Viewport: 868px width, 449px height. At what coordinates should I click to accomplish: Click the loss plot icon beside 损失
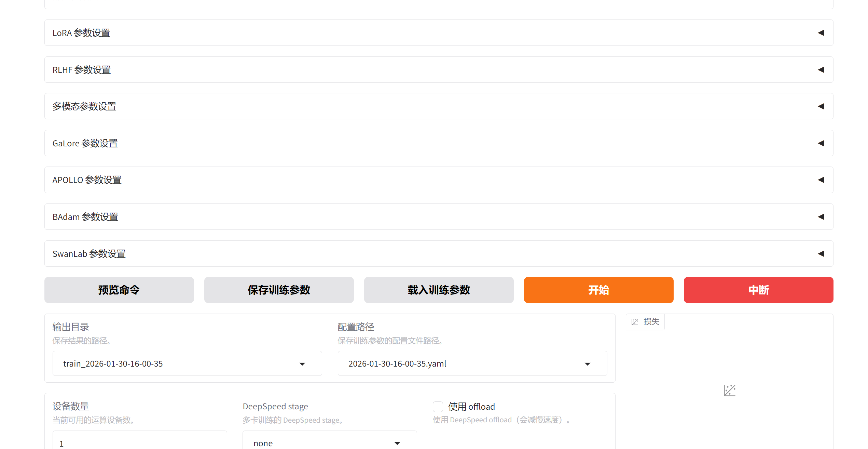[x=635, y=322]
